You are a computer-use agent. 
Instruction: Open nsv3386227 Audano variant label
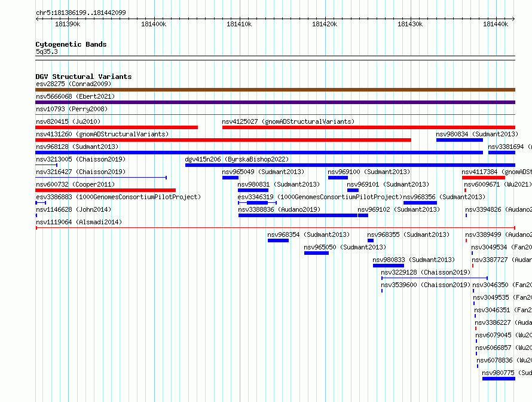point(503,322)
